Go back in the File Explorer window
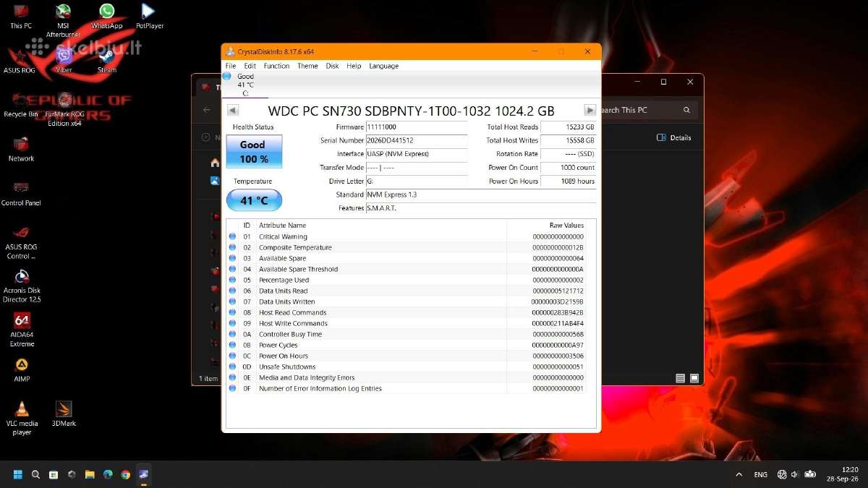 (x=207, y=110)
